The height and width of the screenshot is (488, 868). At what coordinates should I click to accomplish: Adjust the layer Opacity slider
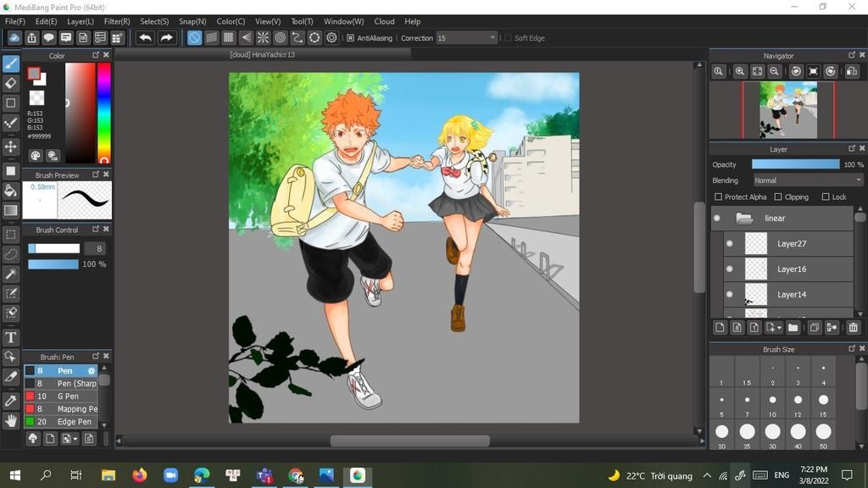click(795, 164)
